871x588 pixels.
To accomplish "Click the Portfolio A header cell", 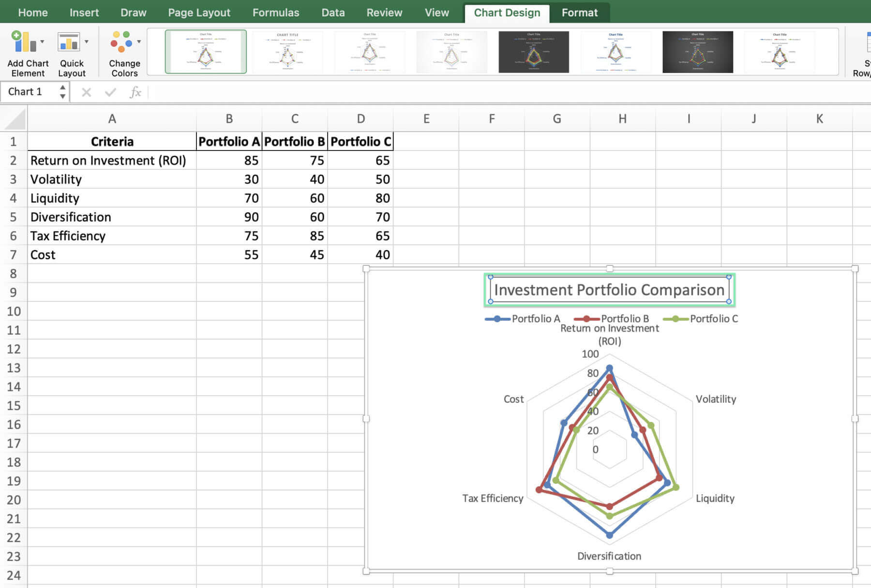I will (x=229, y=141).
